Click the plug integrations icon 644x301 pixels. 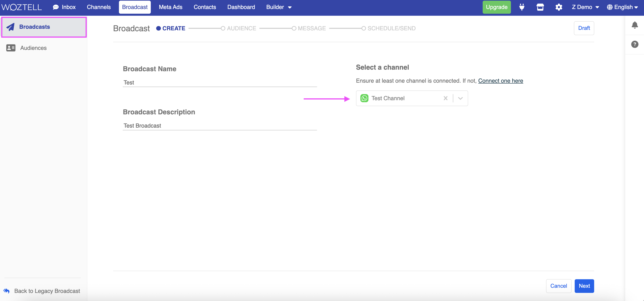click(522, 7)
